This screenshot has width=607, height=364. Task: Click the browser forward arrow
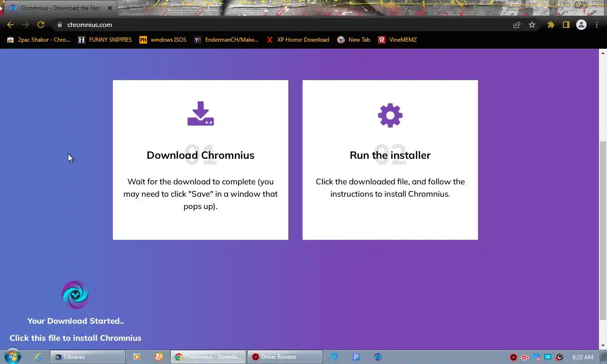point(26,25)
